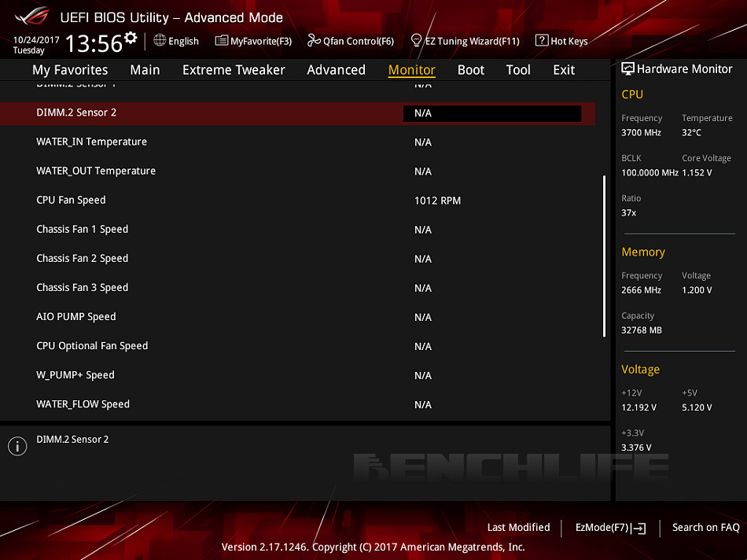The width and height of the screenshot is (747, 560).
Task: Open the My Favorites tab
Action: (x=70, y=70)
